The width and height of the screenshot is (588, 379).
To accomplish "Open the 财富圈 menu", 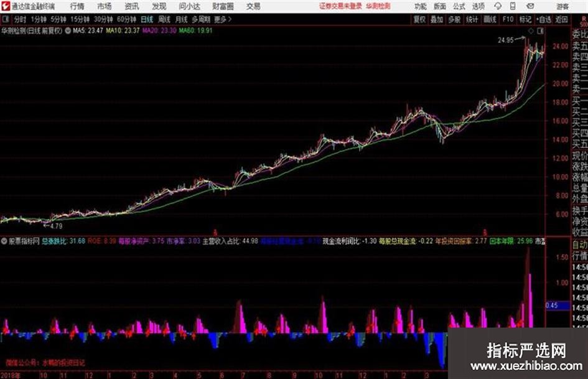I will [223, 6].
